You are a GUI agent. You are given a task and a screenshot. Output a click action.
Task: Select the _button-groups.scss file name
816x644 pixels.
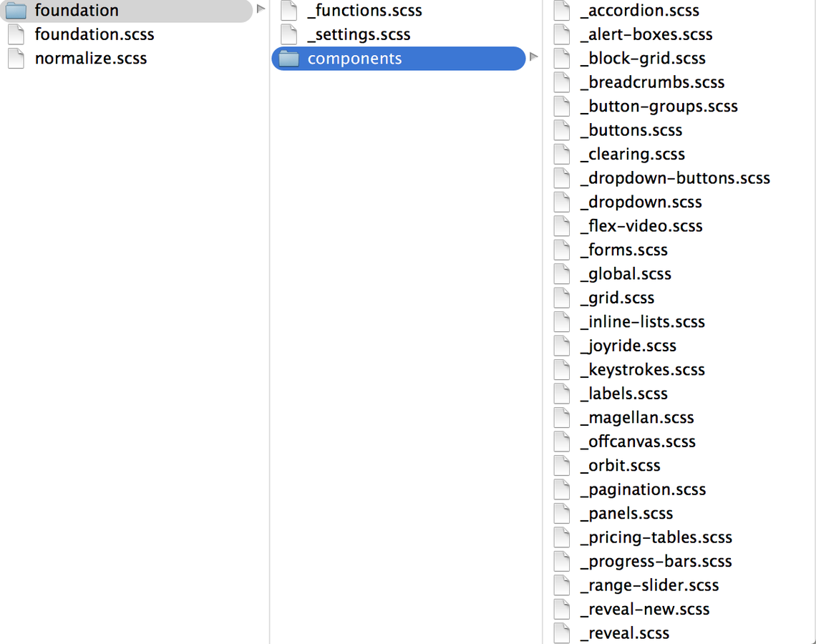[x=659, y=106]
